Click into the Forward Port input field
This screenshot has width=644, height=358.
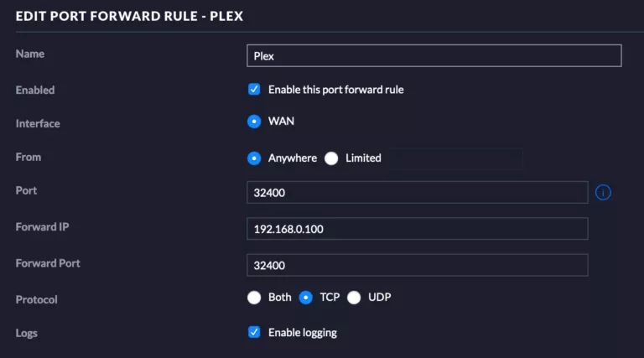click(x=417, y=265)
